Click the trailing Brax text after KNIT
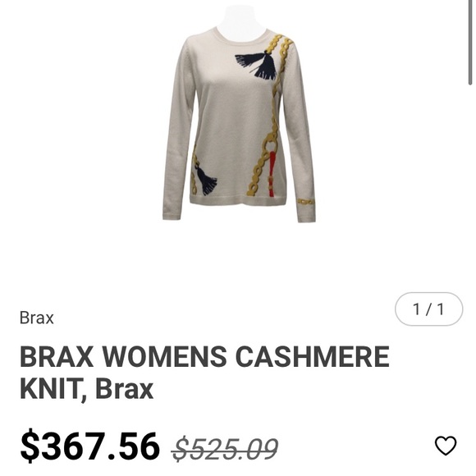 pyautogui.click(x=124, y=388)
